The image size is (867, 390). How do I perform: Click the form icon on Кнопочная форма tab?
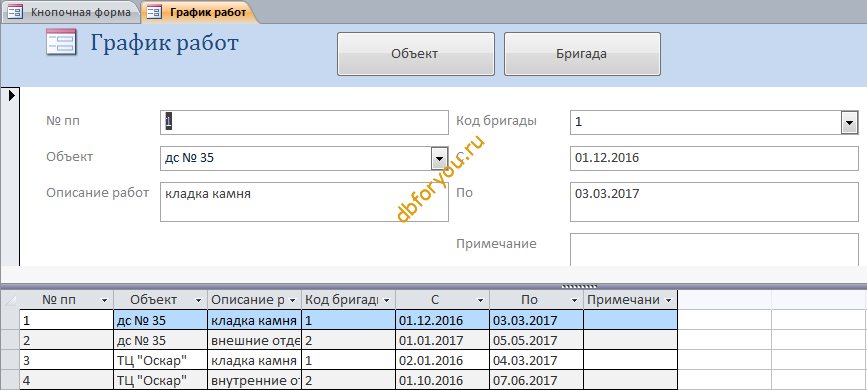[x=15, y=12]
